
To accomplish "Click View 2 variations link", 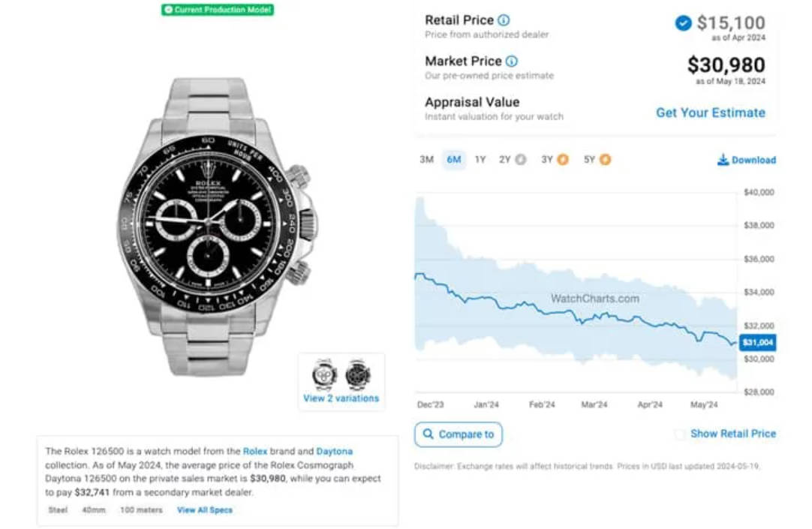I will point(341,398).
